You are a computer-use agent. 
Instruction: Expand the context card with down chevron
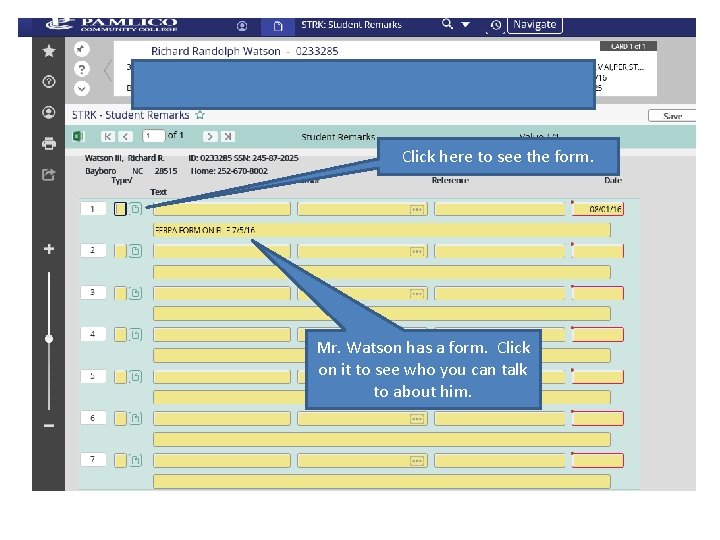81,88
